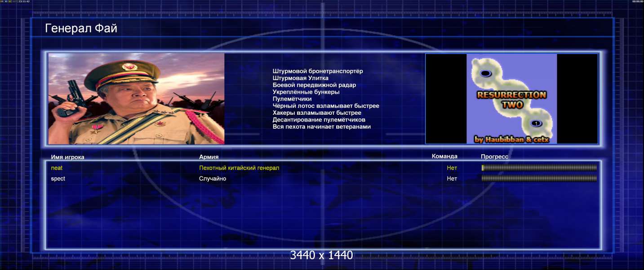Click the red star medal on uniform
Screen dimensions: 644x270
pos(95,130)
